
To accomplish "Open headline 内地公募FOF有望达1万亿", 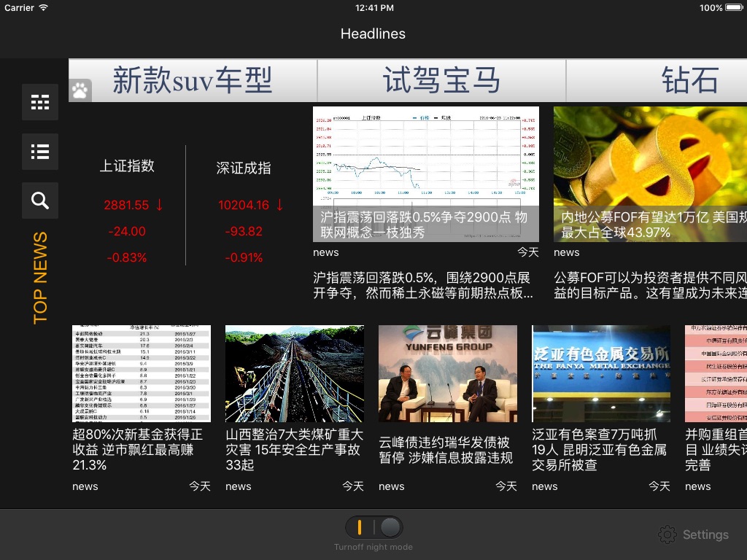I will click(x=654, y=225).
